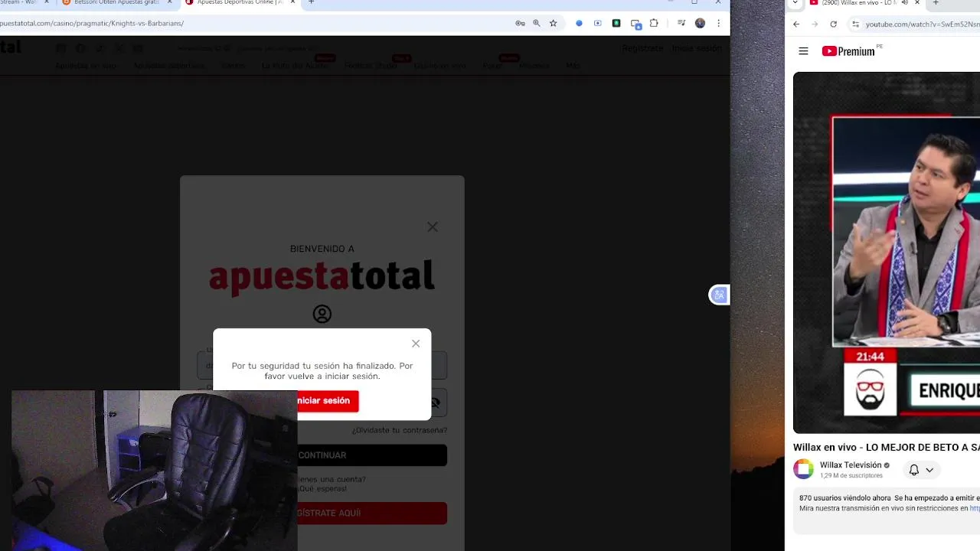Click the translate floating icon at window edge
This screenshot has width=980, height=551.
tap(719, 295)
